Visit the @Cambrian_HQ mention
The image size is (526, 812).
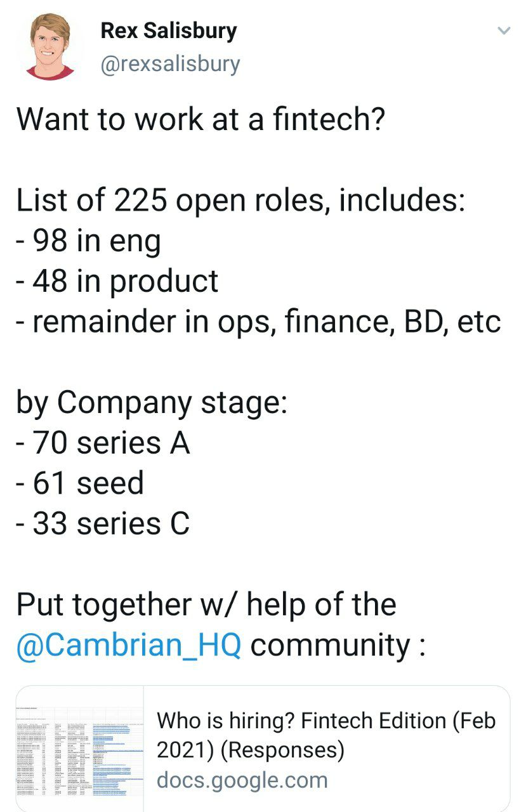(x=129, y=645)
